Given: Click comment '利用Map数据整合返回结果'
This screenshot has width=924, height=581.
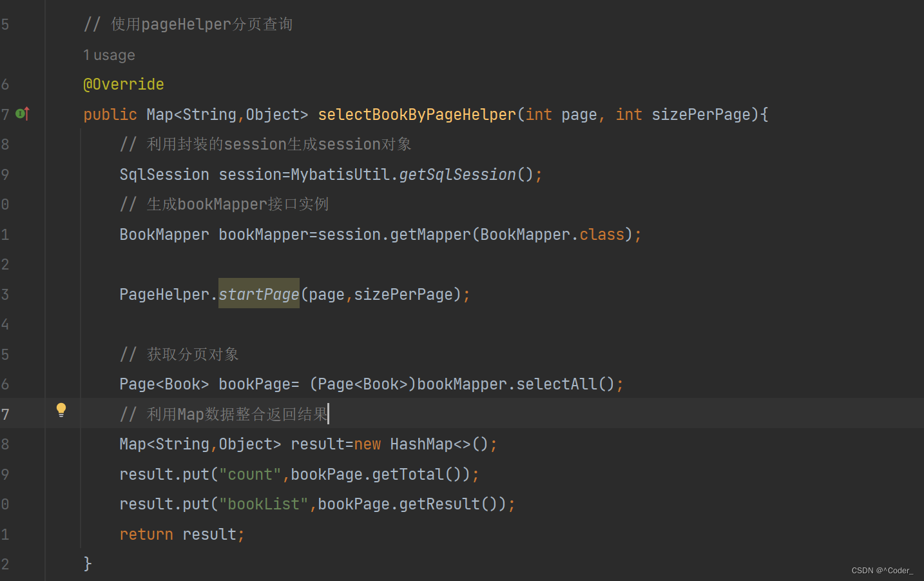Looking at the screenshot, I should [x=237, y=414].
